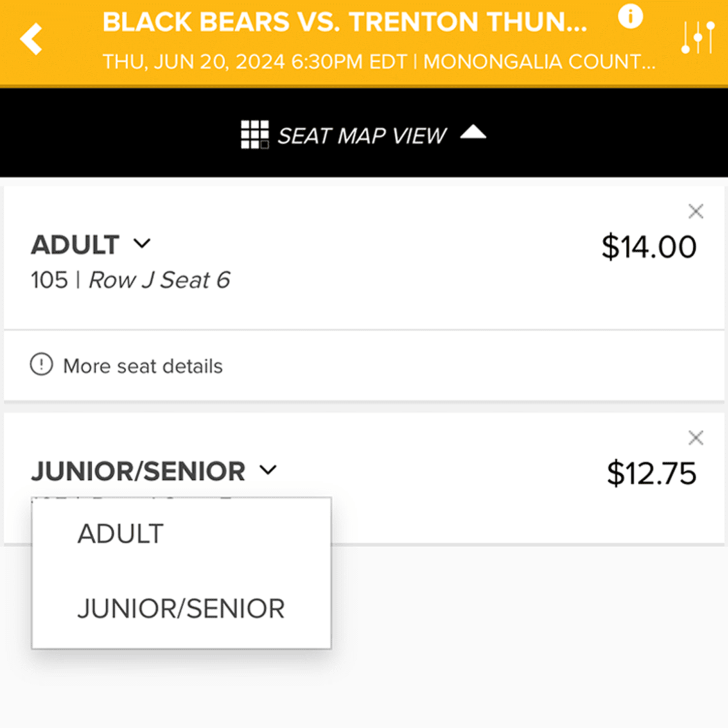The height and width of the screenshot is (728, 728).
Task: Choose JUNIOR/SENIOR from the open dropdown list
Action: (181, 609)
